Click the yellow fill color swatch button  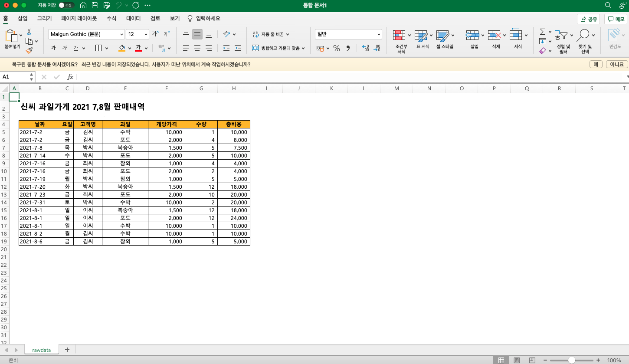click(122, 48)
